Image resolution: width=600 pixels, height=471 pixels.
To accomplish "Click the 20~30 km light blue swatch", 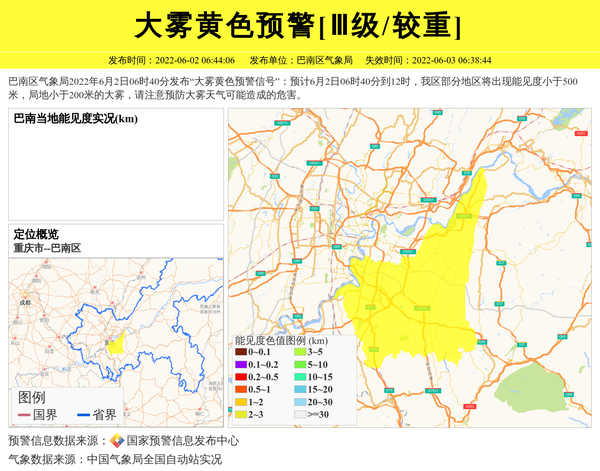I will pyautogui.click(x=300, y=401).
